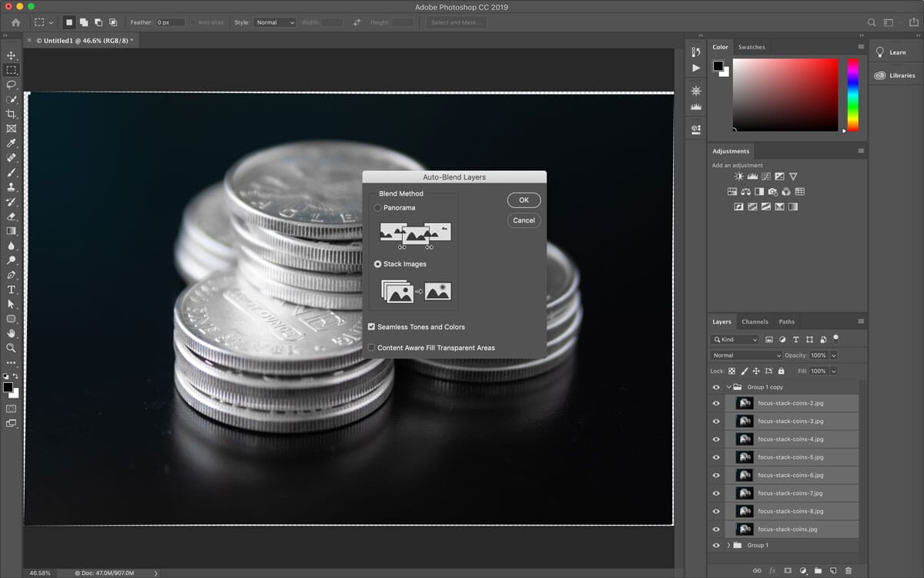Enable Content Aware Fill Transparent Areas
The height and width of the screenshot is (578, 924).
372,348
